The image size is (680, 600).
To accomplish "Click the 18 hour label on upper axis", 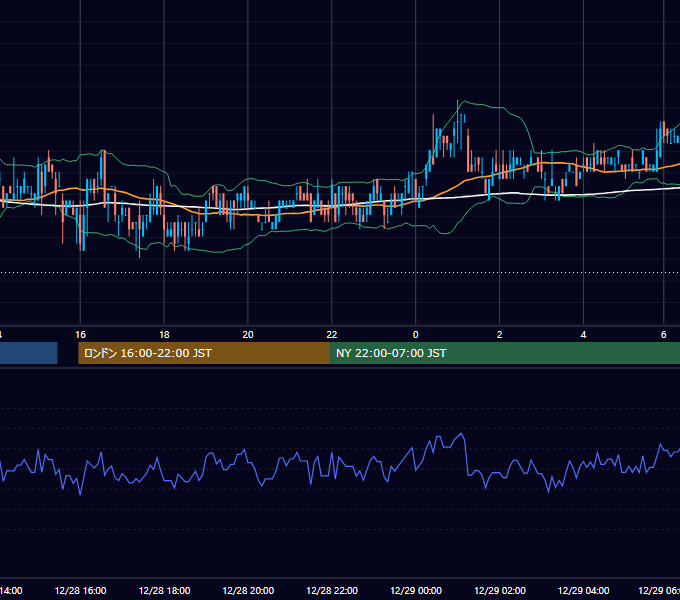I will point(164,335).
